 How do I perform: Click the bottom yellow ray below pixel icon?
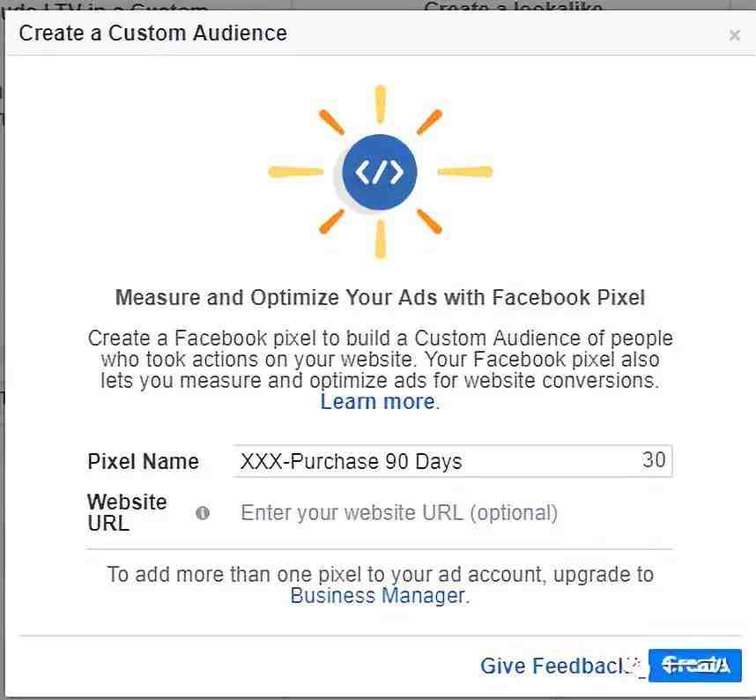(381, 239)
